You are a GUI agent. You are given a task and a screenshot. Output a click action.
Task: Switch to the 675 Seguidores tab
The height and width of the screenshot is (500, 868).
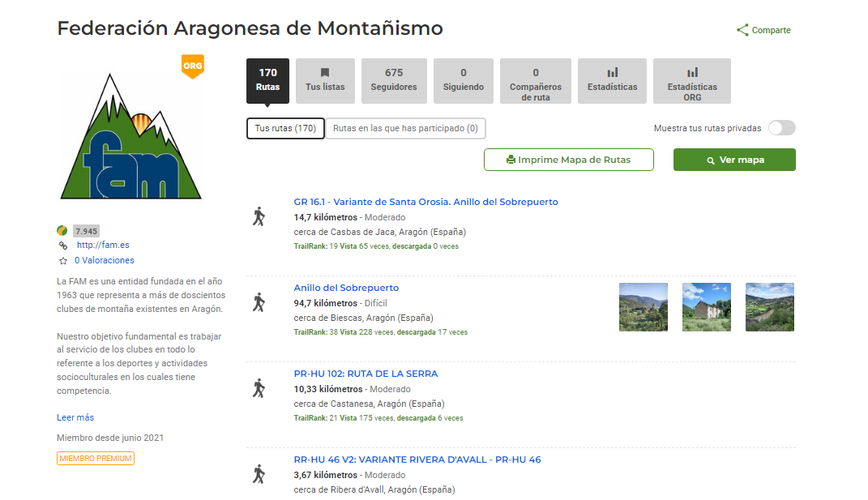[394, 81]
